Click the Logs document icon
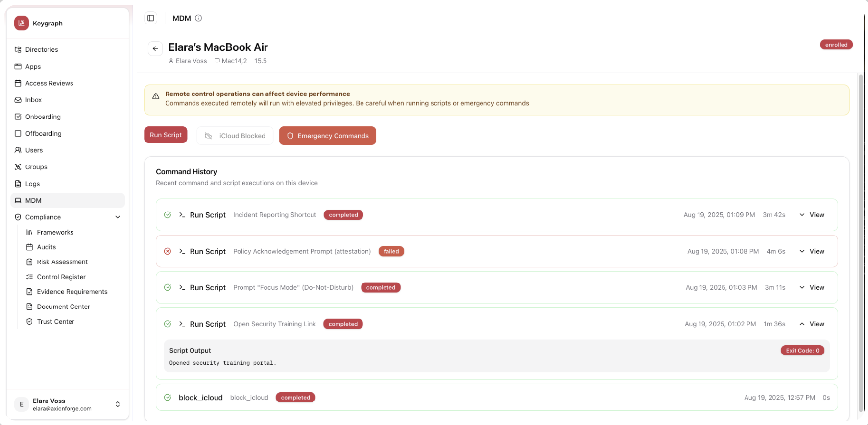Screen dimensions: 868x425 [x=18, y=184]
